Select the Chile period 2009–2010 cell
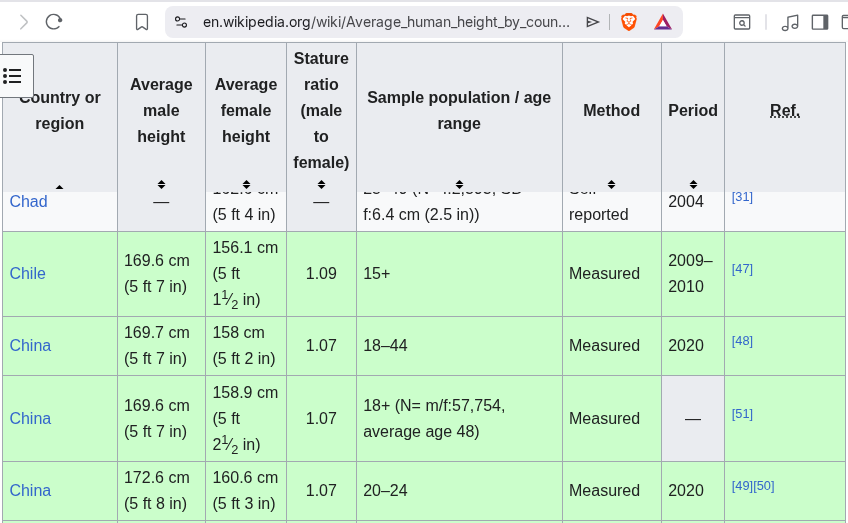The height and width of the screenshot is (523, 848). tap(693, 274)
